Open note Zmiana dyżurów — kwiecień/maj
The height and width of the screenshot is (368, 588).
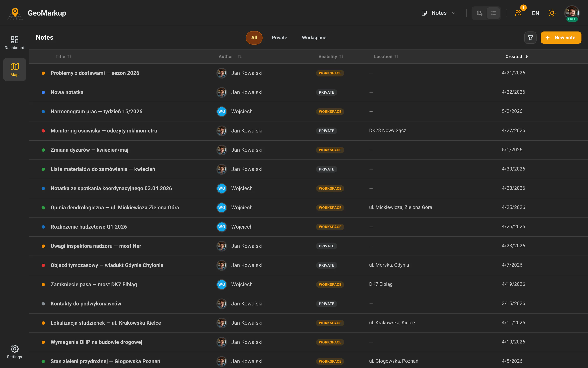tap(89, 150)
